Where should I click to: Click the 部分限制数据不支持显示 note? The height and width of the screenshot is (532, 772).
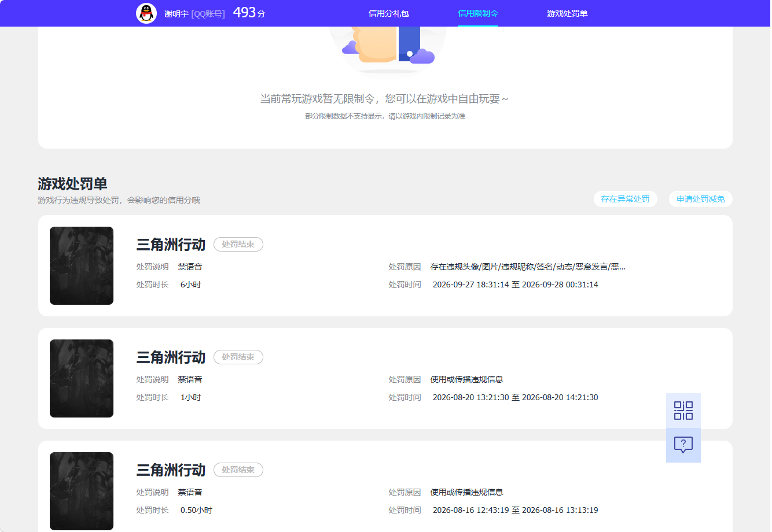click(385, 116)
